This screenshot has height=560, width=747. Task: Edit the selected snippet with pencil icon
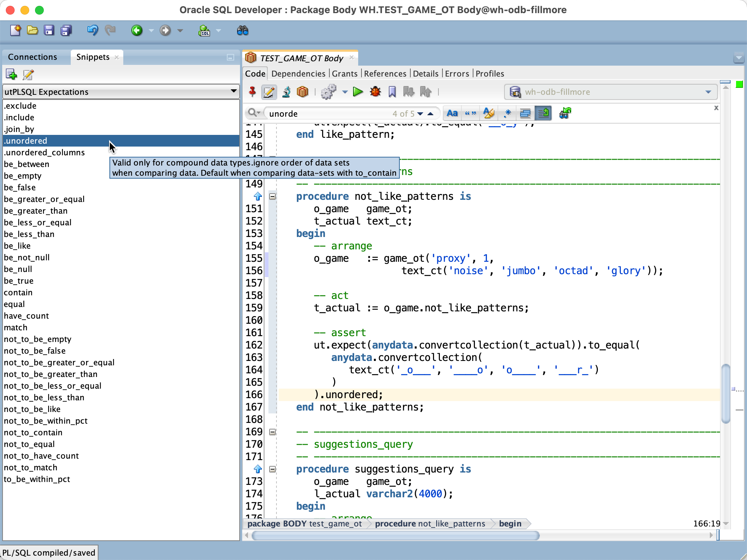click(27, 74)
